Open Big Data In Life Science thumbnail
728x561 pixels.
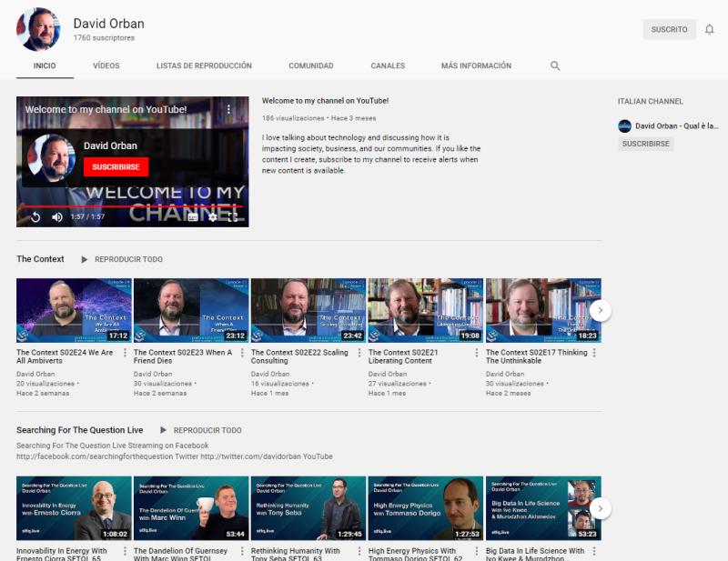[x=543, y=508]
